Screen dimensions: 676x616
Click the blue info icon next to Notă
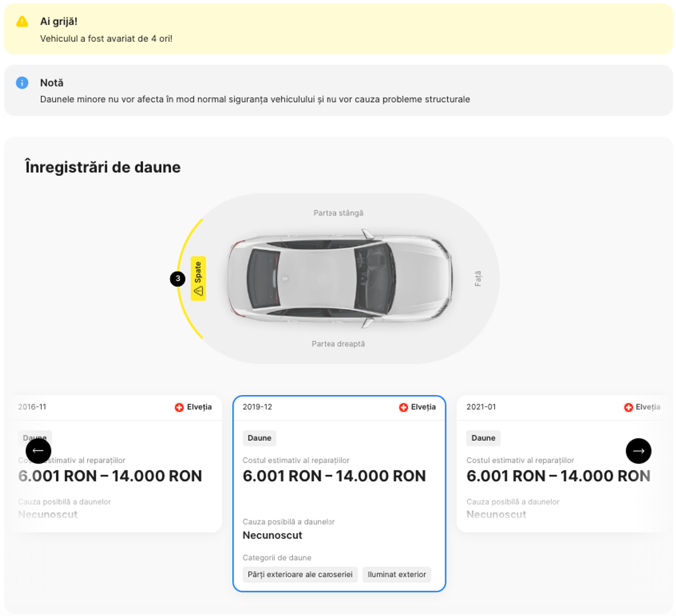point(22,83)
